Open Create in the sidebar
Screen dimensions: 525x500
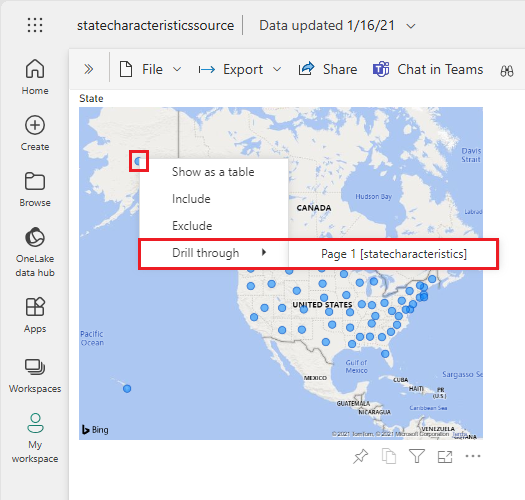click(x=35, y=133)
